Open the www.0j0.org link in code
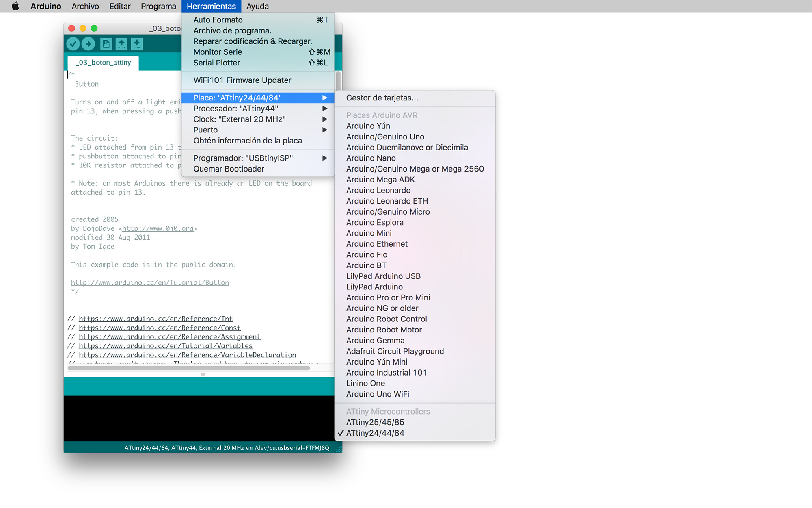Screen dimensions: 812x508 pyautogui.click(x=158, y=228)
